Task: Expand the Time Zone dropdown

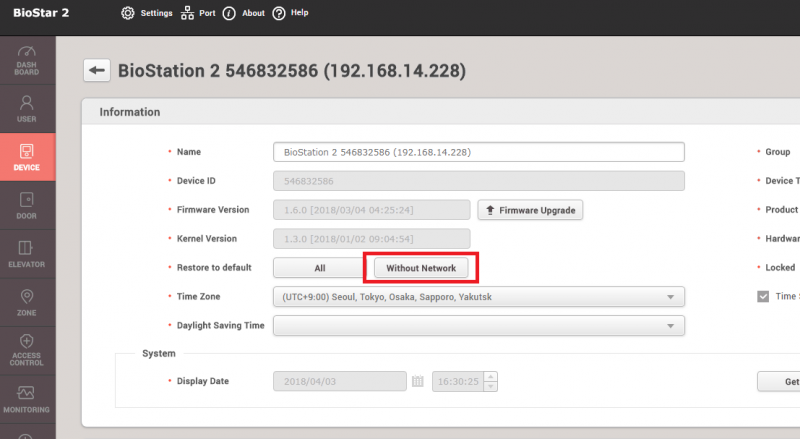Action: (x=478, y=297)
